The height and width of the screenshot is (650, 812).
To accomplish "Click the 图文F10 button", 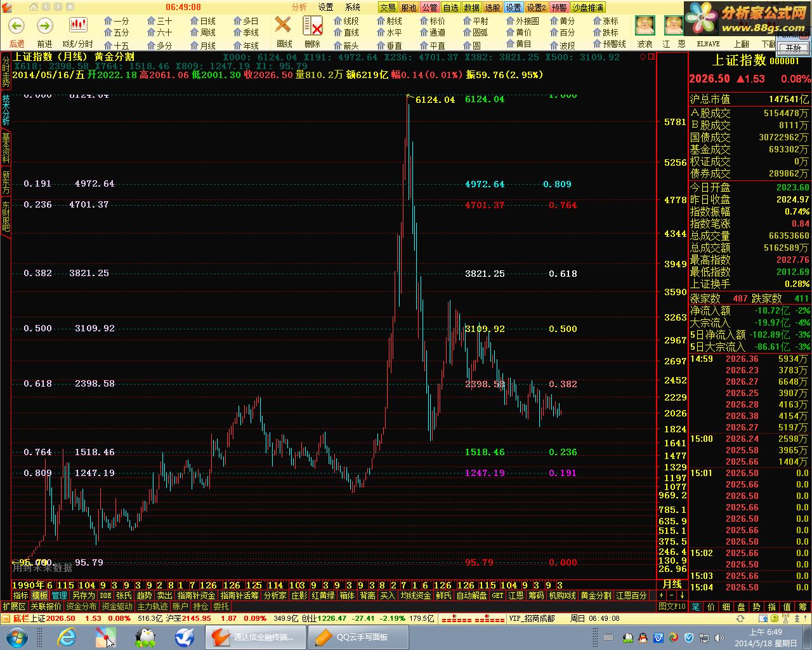I will point(672,606).
